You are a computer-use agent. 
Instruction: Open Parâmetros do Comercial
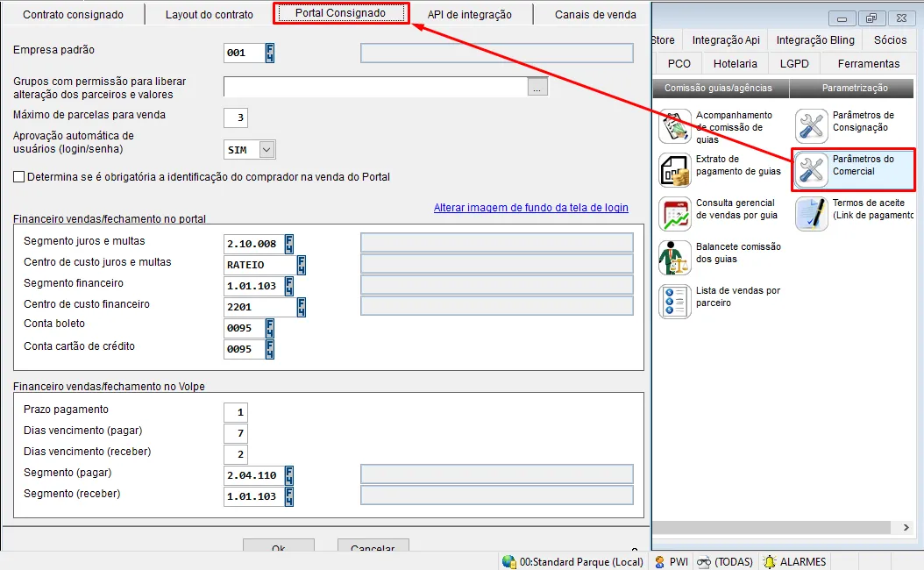[812, 170]
